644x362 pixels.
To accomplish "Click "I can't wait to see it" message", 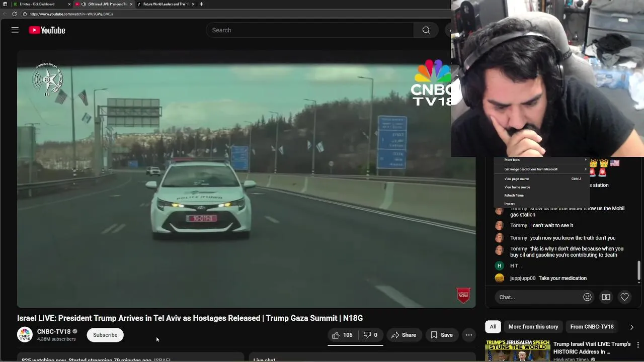I will 551,225.
